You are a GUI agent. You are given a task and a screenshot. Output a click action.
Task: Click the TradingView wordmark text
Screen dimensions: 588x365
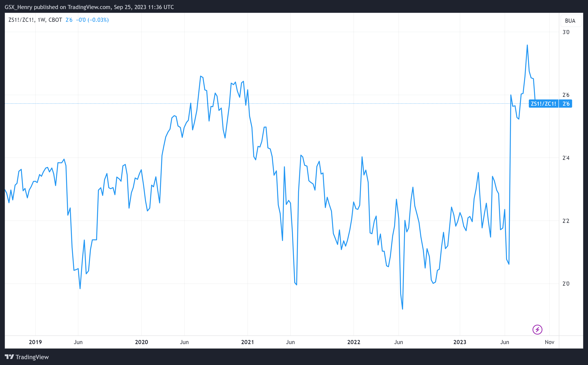pyautogui.click(x=32, y=357)
